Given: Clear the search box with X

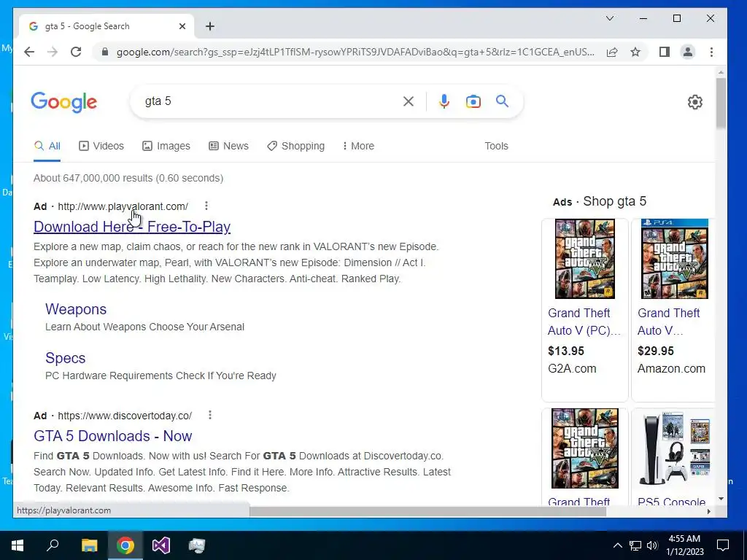Looking at the screenshot, I should coord(409,101).
